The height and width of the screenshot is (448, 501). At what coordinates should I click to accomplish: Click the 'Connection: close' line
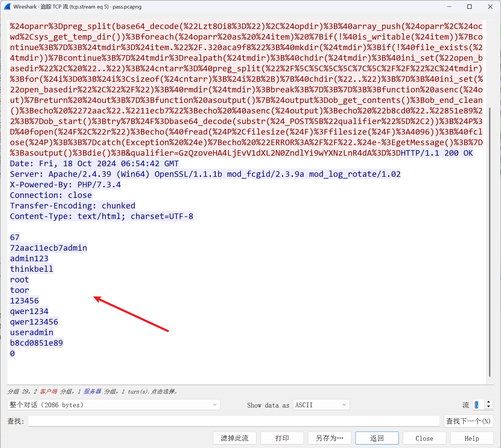click(51, 195)
